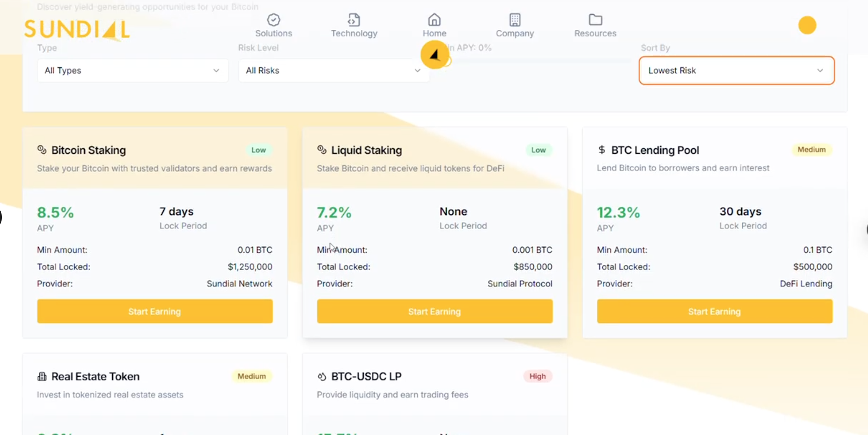Click the coins icon beside Bitcoin Staking
This screenshot has height=435, width=868.
click(42, 150)
